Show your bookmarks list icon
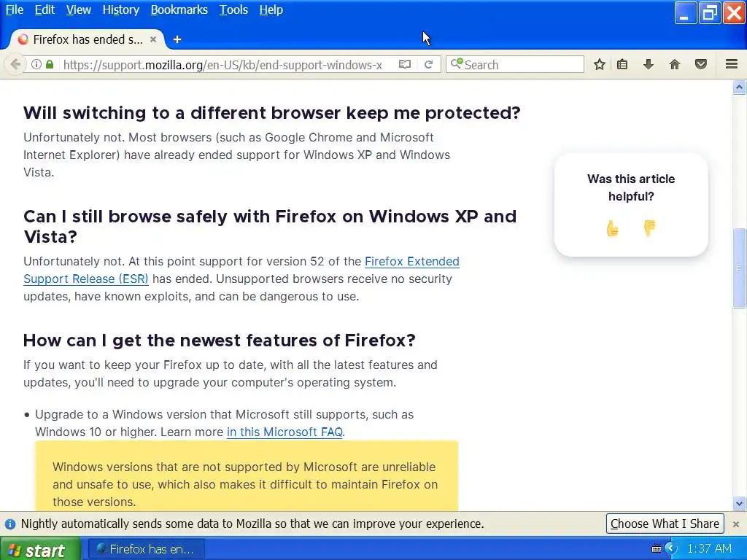This screenshot has width=747, height=560. click(x=622, y=64)
